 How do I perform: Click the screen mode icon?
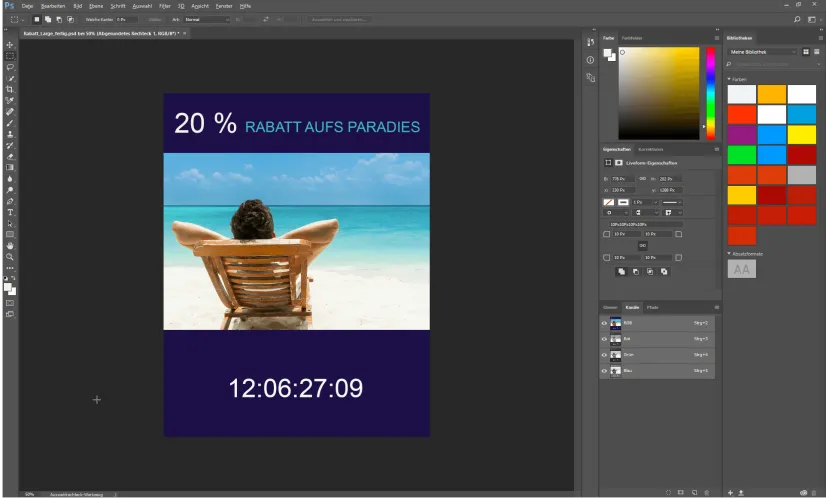click(9, 314)
